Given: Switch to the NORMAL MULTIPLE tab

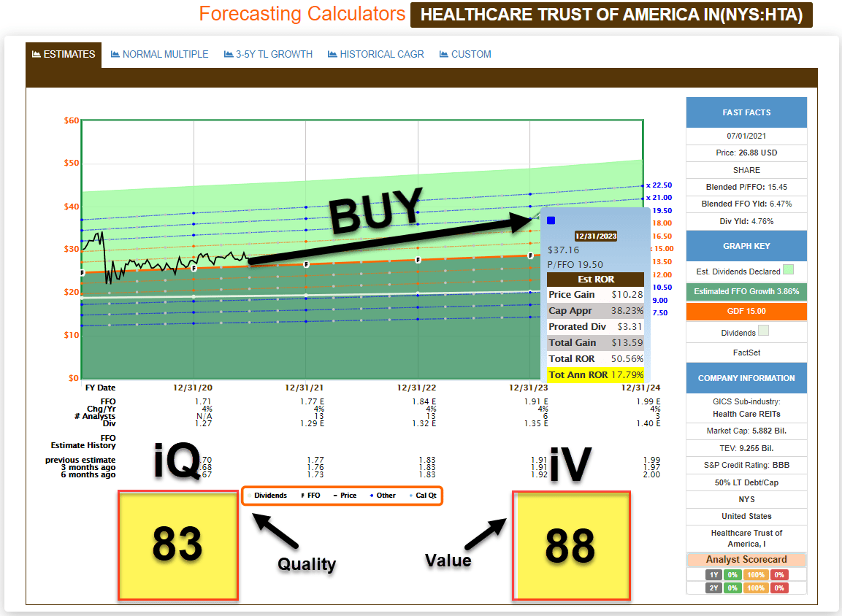Looking at the screenshot, I should point(159,55).
